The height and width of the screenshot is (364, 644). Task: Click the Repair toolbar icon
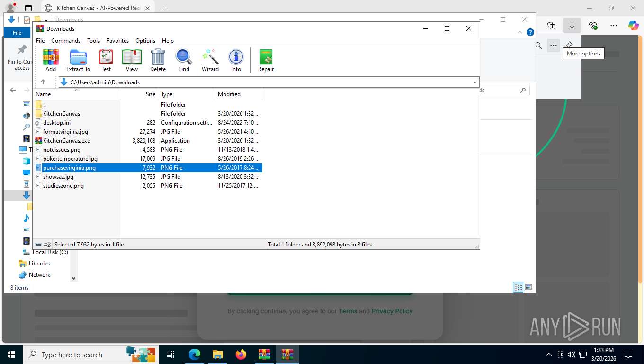point(266,60)
